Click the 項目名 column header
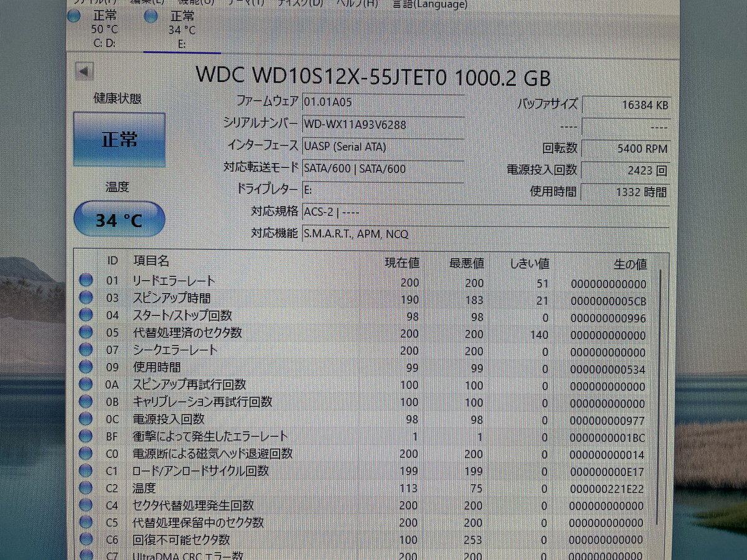747x560 pixels. (x=151, y=261)
